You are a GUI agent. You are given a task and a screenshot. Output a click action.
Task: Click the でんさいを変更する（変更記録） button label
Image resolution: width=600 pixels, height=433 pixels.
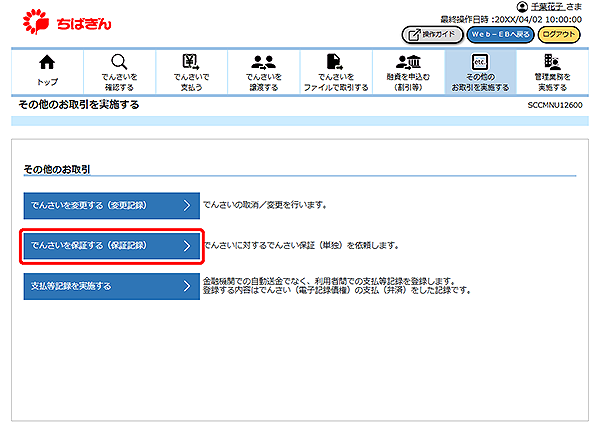click(90, 205)
